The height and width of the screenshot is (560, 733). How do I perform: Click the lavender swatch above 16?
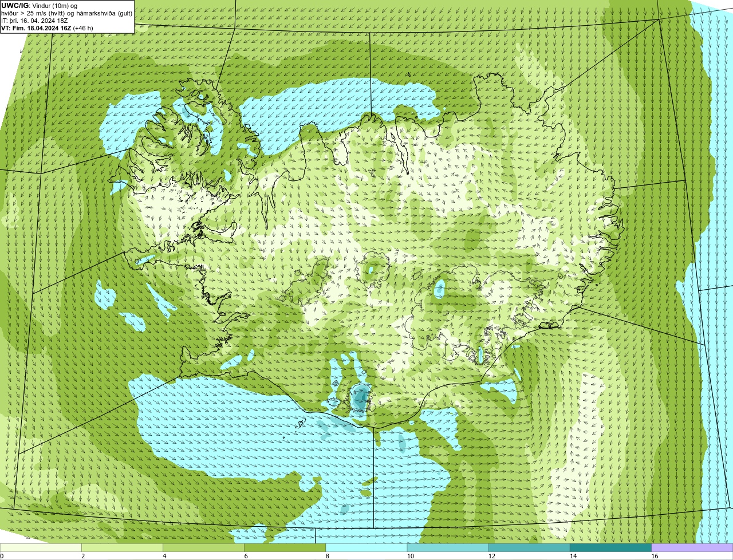point(692,547)
